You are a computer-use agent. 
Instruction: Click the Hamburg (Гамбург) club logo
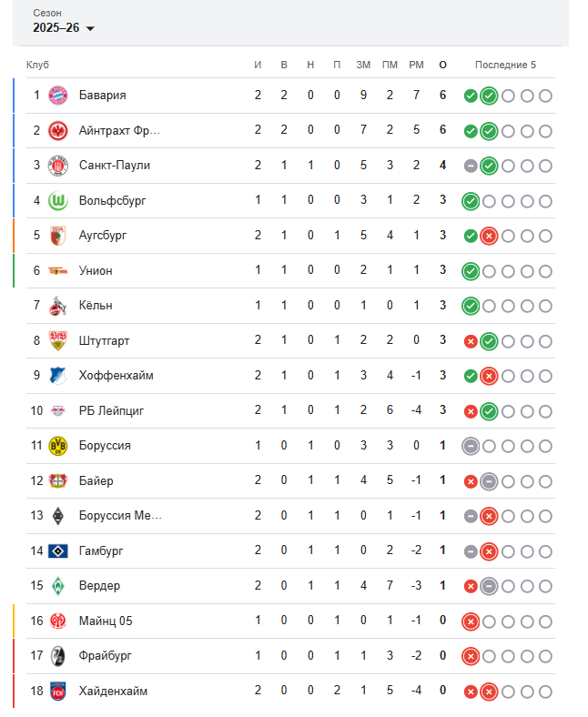(x=58, y=550)
